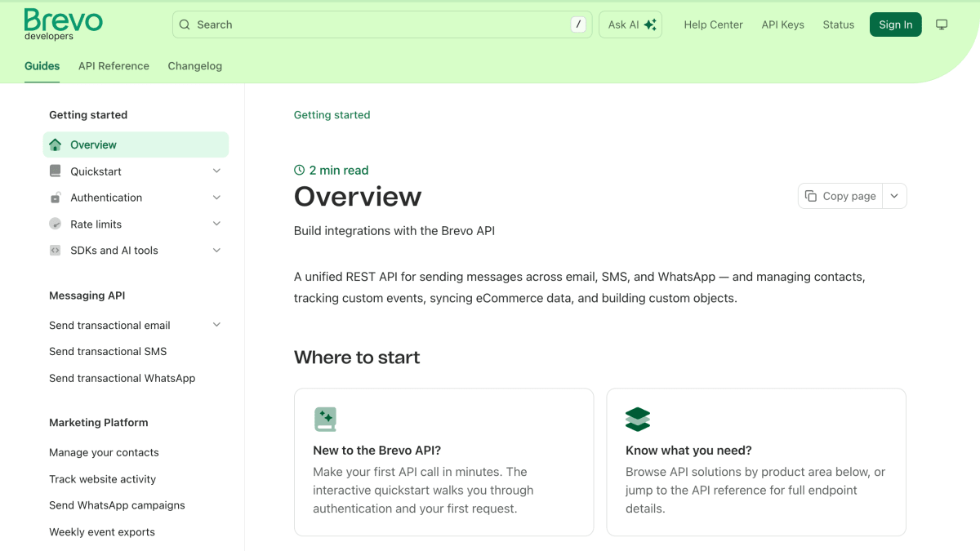Click the Marketing Platform sidebar heading
This screenshot has width=980, height=551.
(98, 422)
